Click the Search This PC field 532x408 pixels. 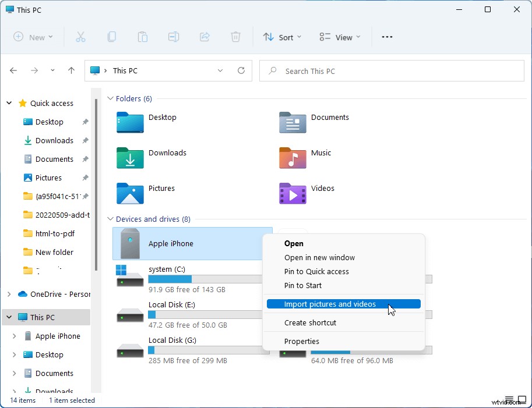(x=392, y=71)
